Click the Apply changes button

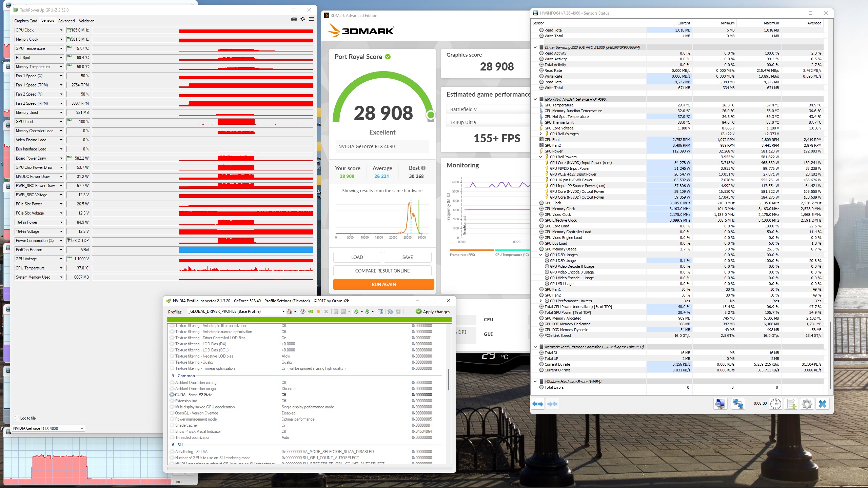pos(433,311)
